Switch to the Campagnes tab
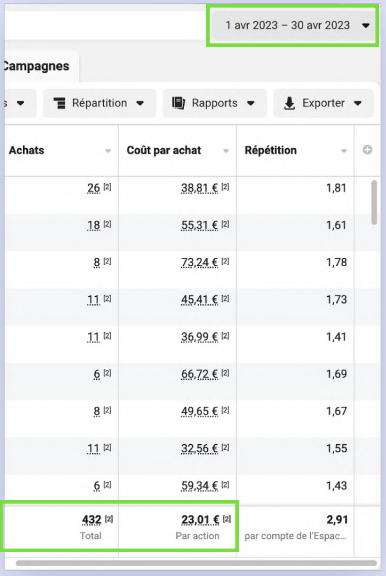This screenshot has width=386, height=576. click(x=37, y=66)
